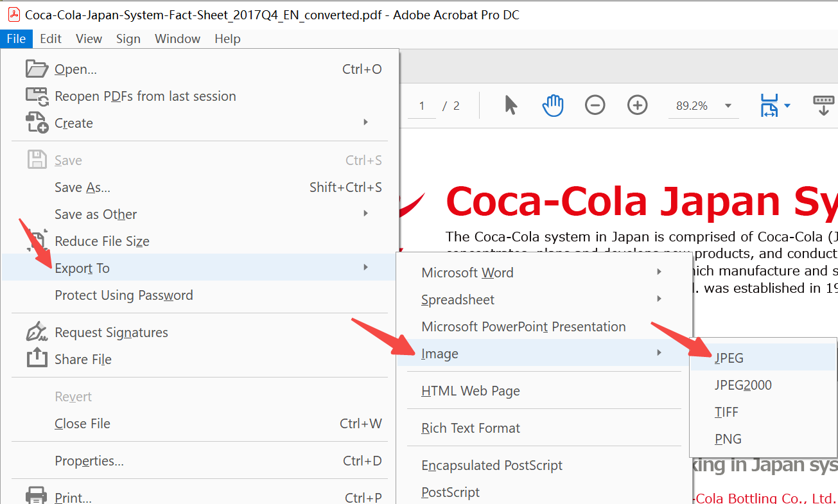Expand Spreadsheet submenu arrow
The image size is (838, 504).
point(659,299)
